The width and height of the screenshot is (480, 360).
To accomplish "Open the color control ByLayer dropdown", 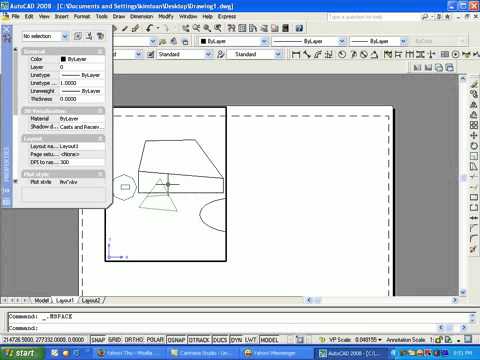I will [x=264, y=41].
